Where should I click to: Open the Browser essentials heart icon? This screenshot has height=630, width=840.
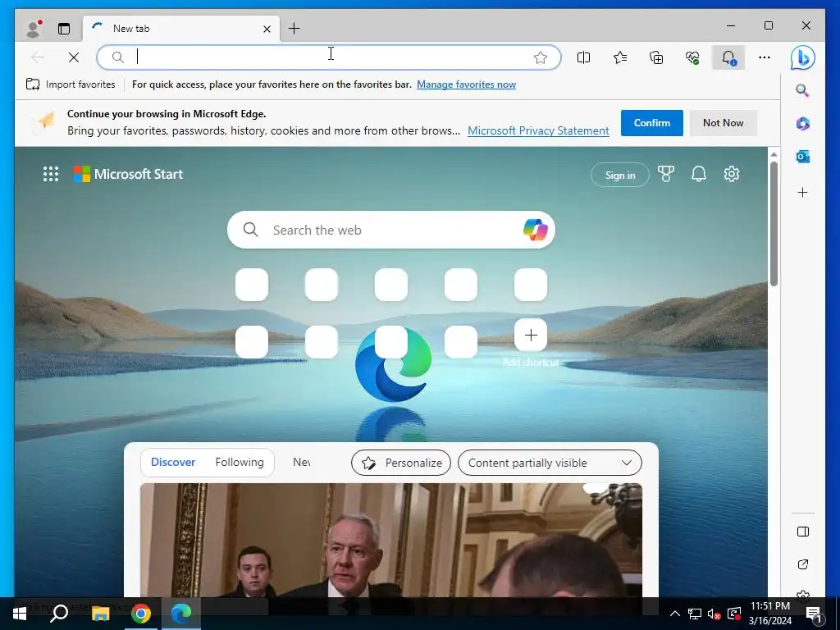coord(692,57)
